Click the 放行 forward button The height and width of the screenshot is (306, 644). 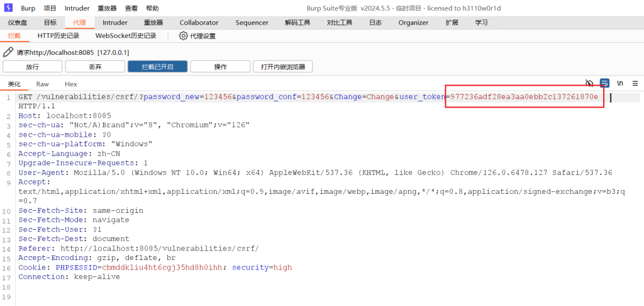tap(32, 67)
